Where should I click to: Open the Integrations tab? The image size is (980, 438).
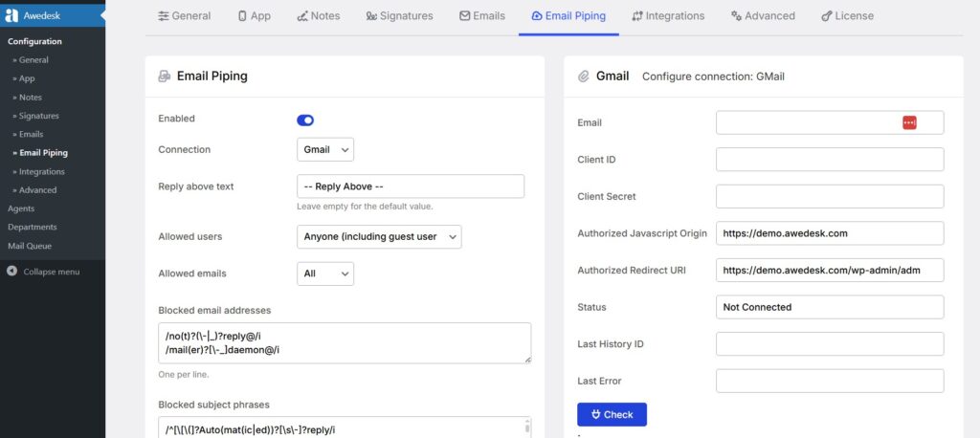click(668, 16)
